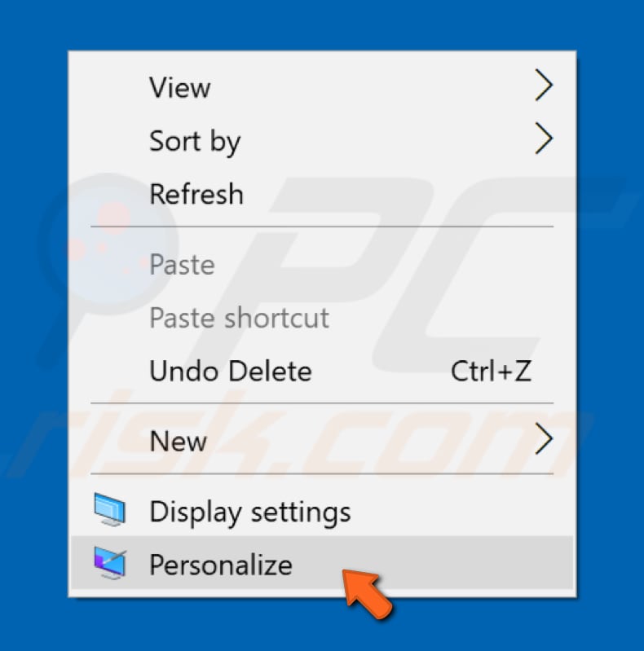Launch Personalize from its label
Image resolution: width=644 pixels, height=651 pixels.
coord(220,564)
